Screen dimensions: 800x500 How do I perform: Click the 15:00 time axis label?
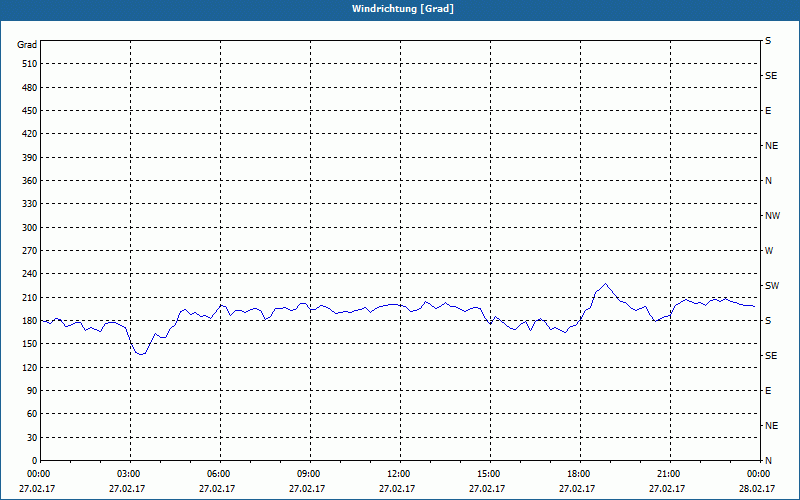point(490,474)
